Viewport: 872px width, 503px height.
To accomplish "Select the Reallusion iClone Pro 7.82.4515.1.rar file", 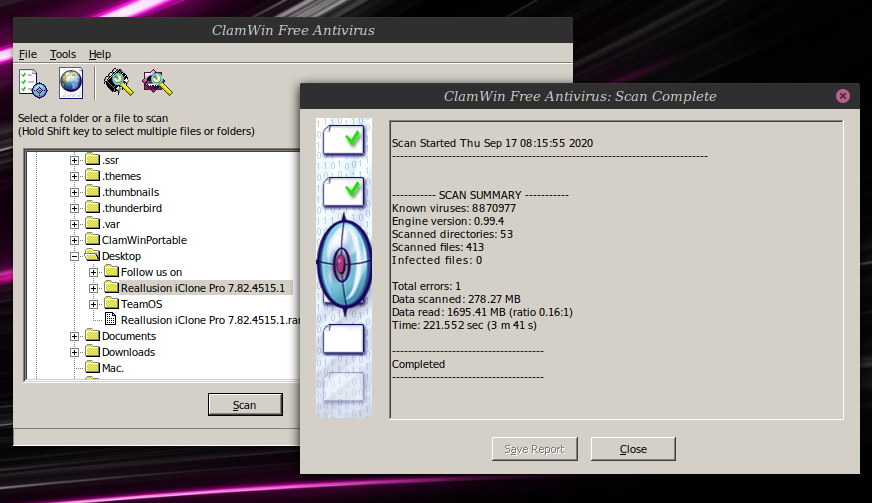I will pyautogui.click(x=210, y=320).
